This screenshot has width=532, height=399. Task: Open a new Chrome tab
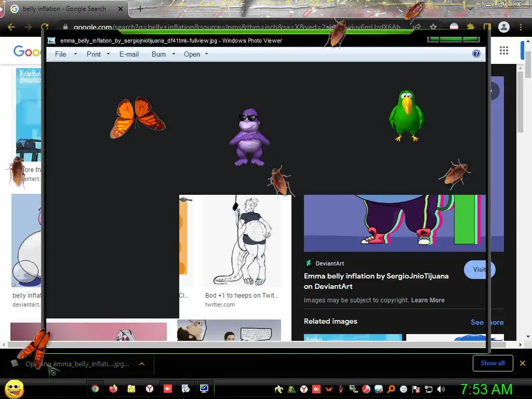pos(140,9)
